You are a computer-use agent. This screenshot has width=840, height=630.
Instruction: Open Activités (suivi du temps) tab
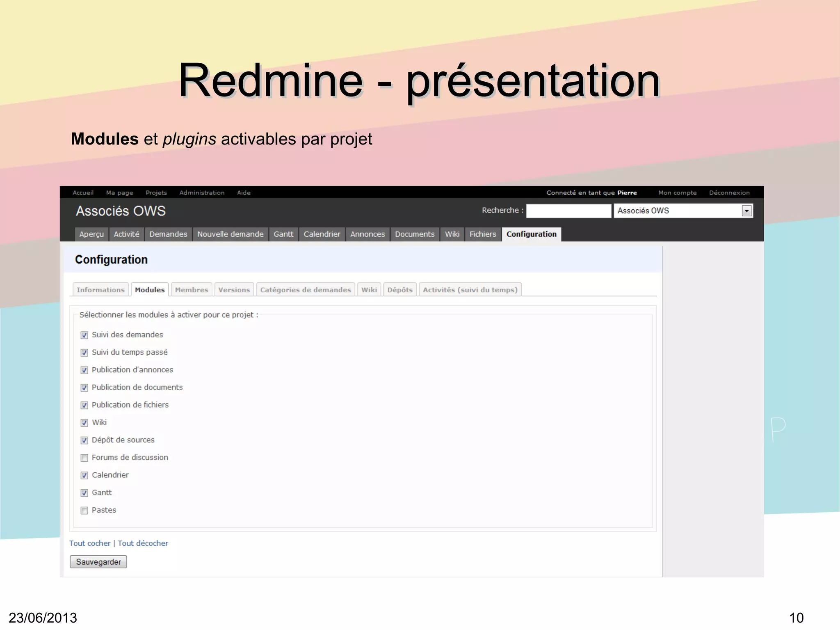tap(470, 290)
